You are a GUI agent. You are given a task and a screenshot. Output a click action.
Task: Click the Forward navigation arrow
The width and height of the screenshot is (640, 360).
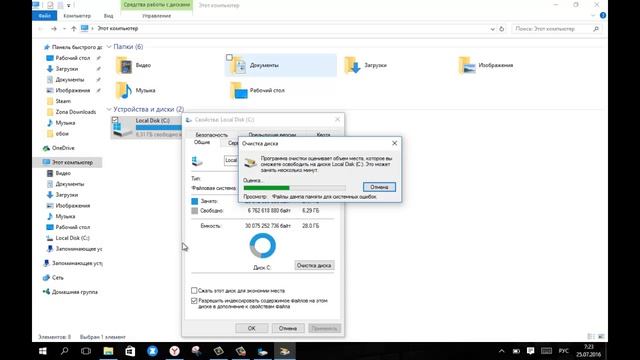pyautogui.click(x=54, y=29)
